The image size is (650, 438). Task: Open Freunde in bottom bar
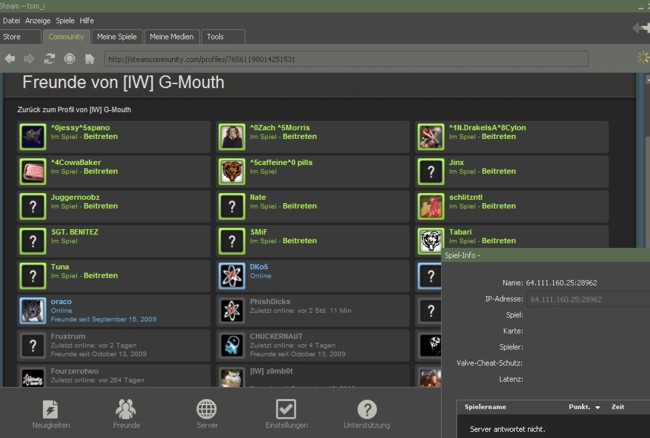126,415
